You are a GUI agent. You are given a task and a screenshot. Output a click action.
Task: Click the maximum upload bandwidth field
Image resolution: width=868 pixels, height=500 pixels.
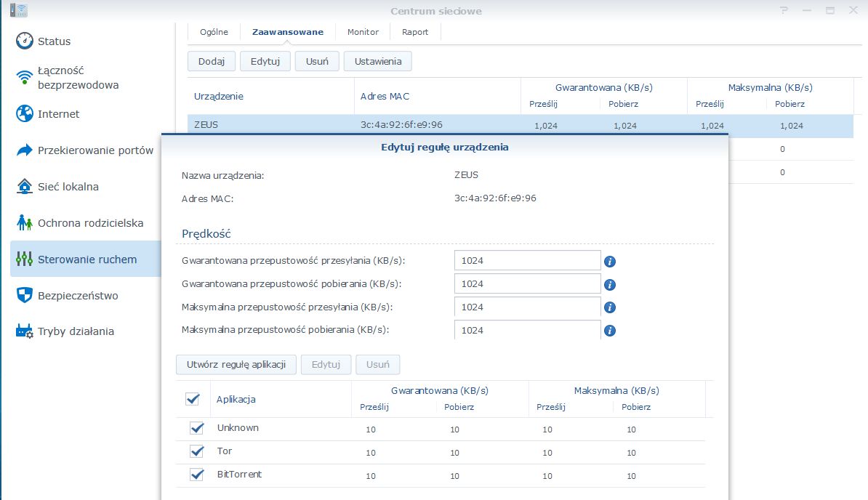(528, 307)
